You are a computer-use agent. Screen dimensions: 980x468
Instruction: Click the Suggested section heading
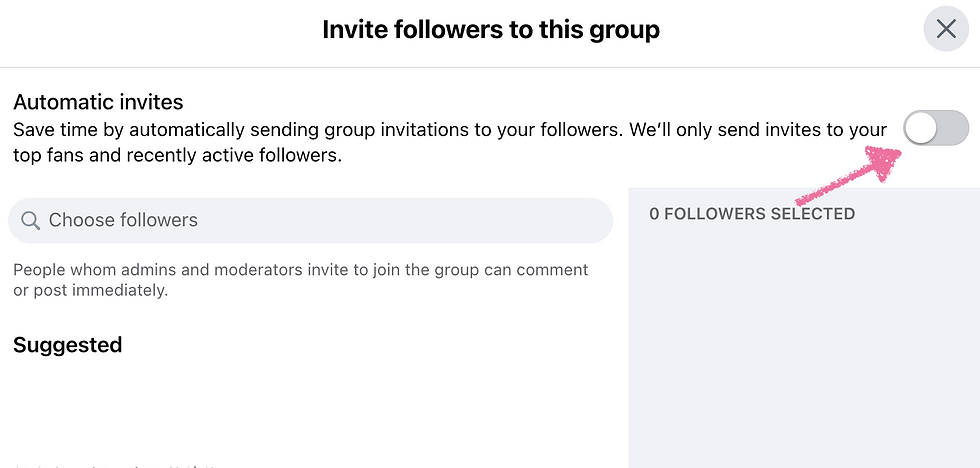[x=68, y=345]
